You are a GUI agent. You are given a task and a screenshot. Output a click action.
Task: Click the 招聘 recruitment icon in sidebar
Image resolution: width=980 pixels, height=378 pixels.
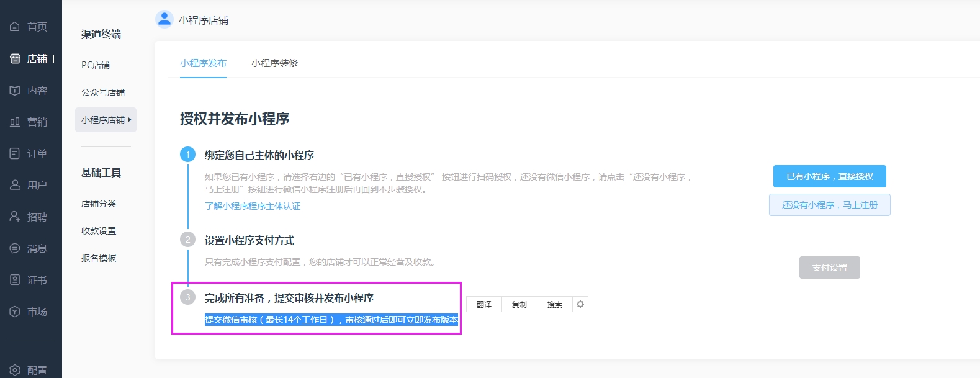click(x=15, y=217)
